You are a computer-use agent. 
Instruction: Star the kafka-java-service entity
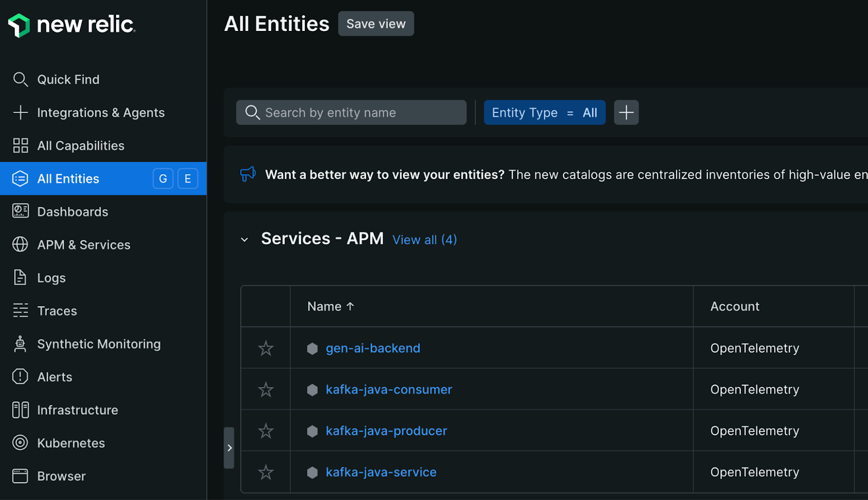point(266,472)
